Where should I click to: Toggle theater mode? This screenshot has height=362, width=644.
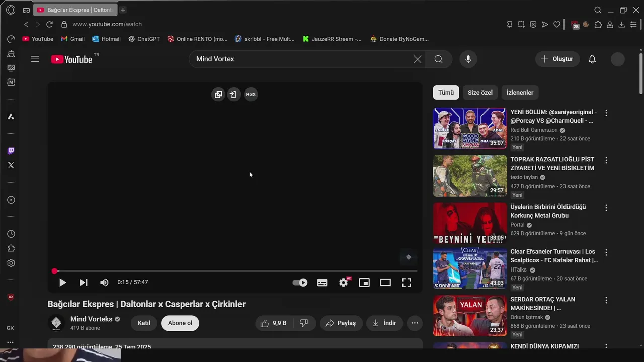click(385, 282)
